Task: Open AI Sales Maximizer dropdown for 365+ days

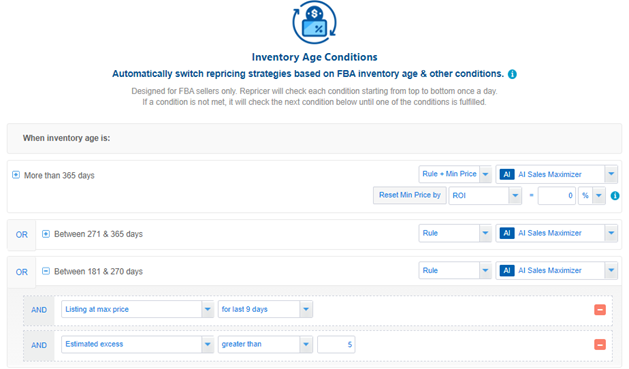Action: (556, 174)
